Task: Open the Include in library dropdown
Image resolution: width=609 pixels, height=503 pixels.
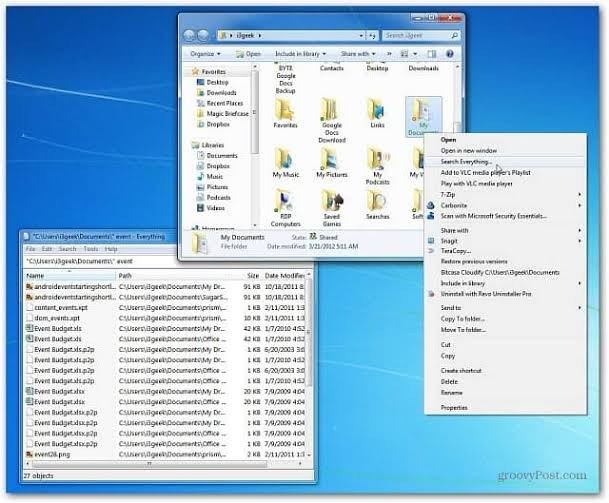Action: pos(300,54)
